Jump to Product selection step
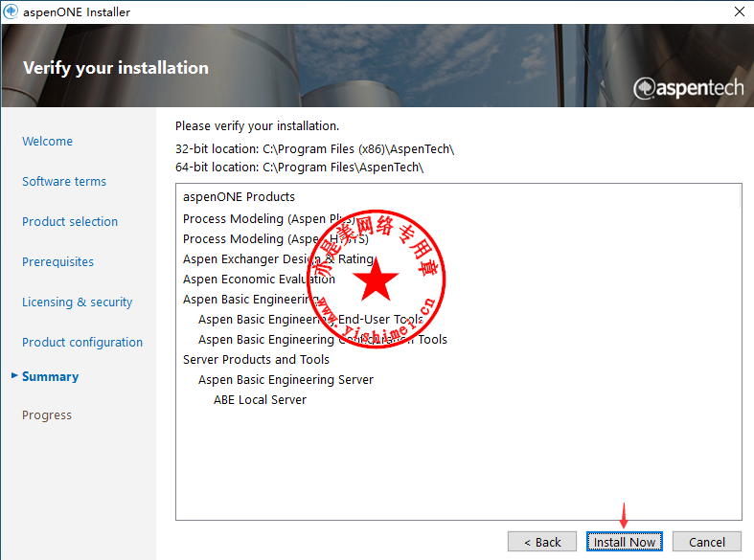This screenshot has width=754, height=560. 70,221
